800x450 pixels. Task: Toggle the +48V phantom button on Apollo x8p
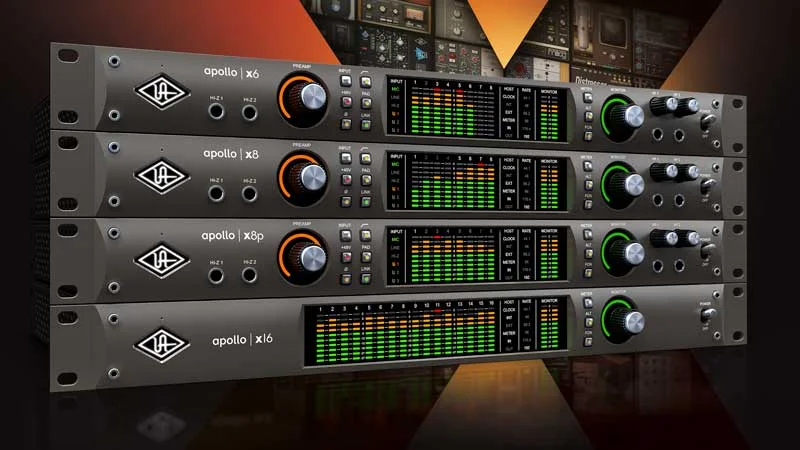coord(346,257)
